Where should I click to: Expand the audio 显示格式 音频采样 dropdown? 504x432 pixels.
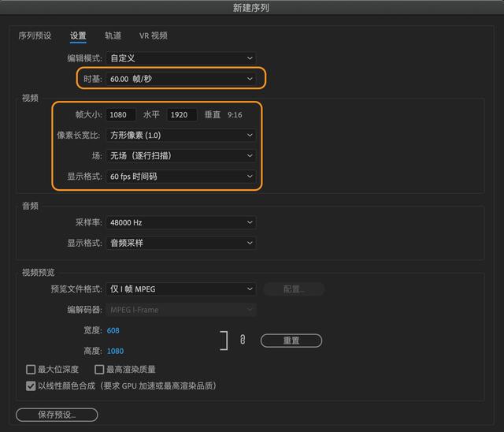181,243
